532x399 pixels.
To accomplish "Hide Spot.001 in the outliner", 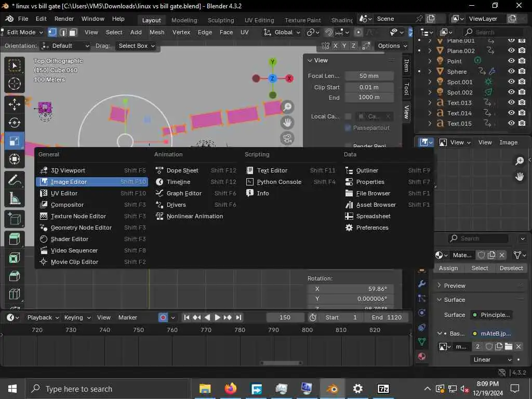I will point(511,82).
